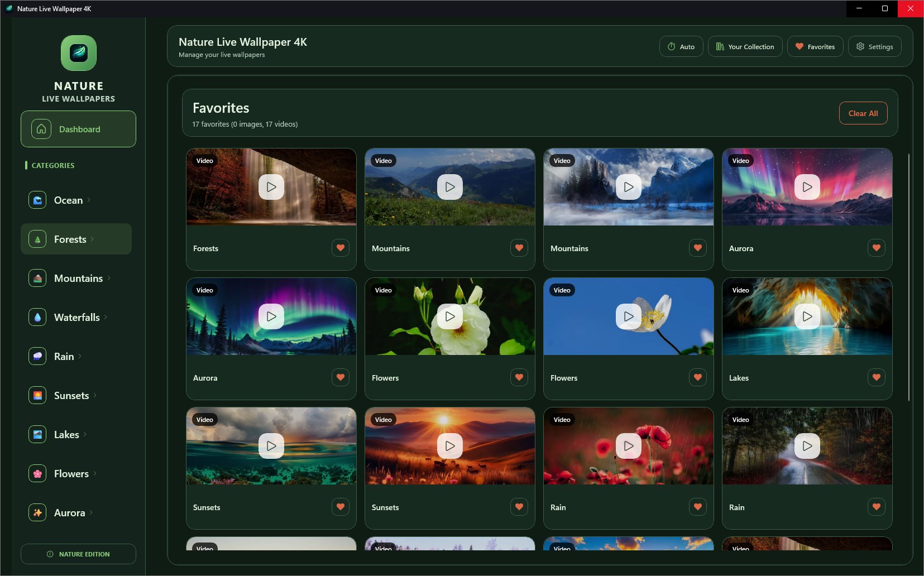924x576 pixels.
Task: Click the green leaf app logo in sidebar
Action: point(79,53)
